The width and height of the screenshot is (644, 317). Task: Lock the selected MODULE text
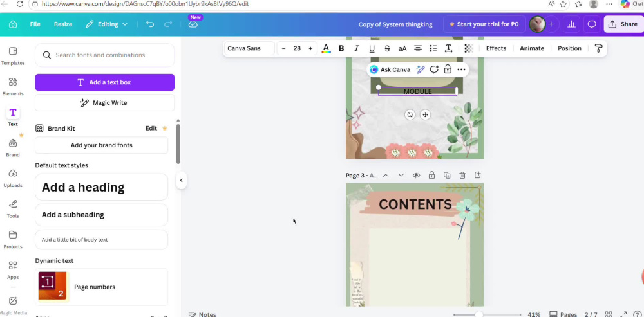pyautogui.click(x=448, y=69)
